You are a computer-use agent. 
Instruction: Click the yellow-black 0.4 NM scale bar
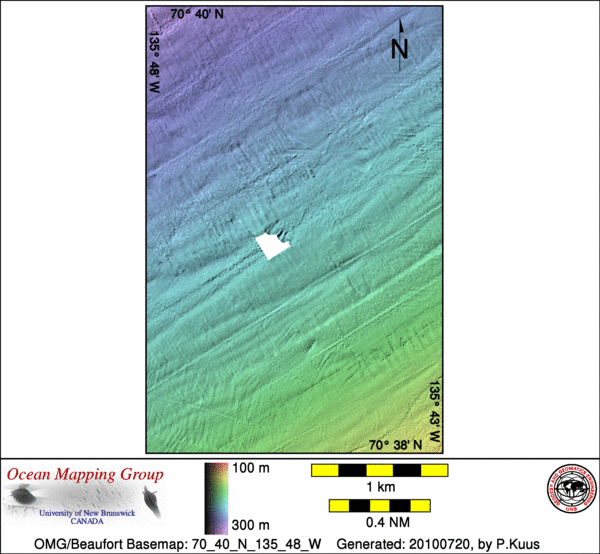[x=379, y=506]
